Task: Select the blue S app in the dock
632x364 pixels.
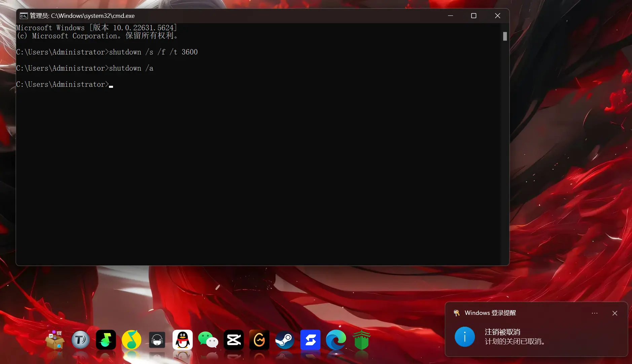Action: pyautogui.click(x=310, y=340)
